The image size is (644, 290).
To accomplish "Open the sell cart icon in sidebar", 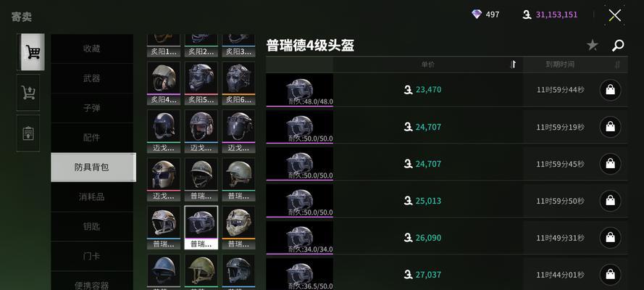I will click(28, 92).
